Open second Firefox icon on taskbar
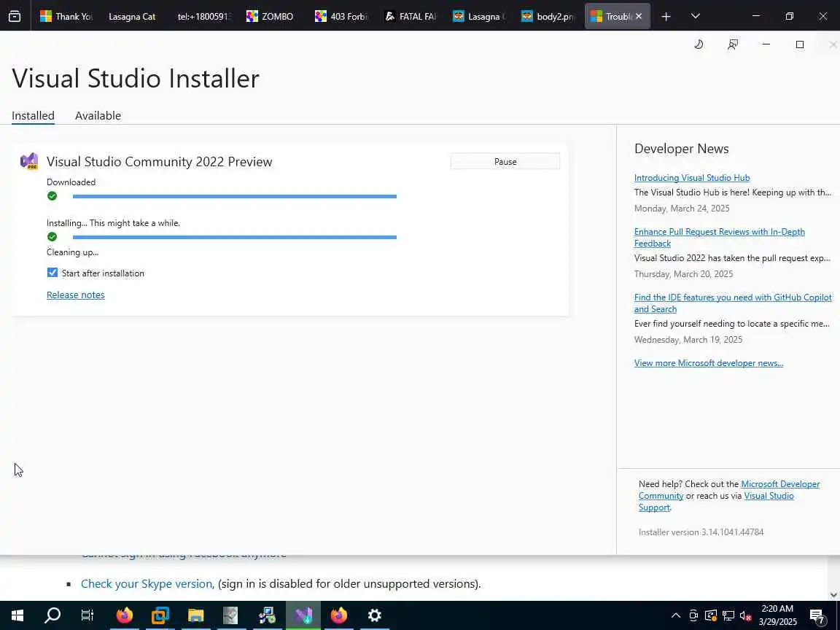 click(x=339, y=615)
